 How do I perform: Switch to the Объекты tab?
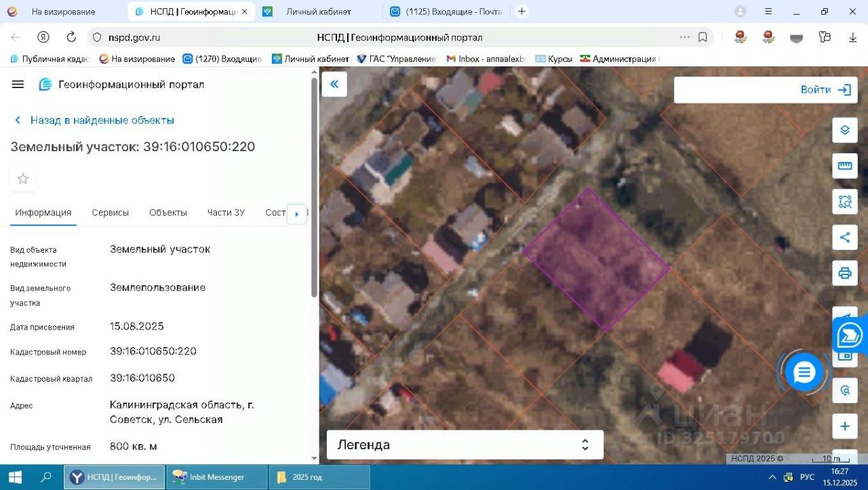click(168, 212)
